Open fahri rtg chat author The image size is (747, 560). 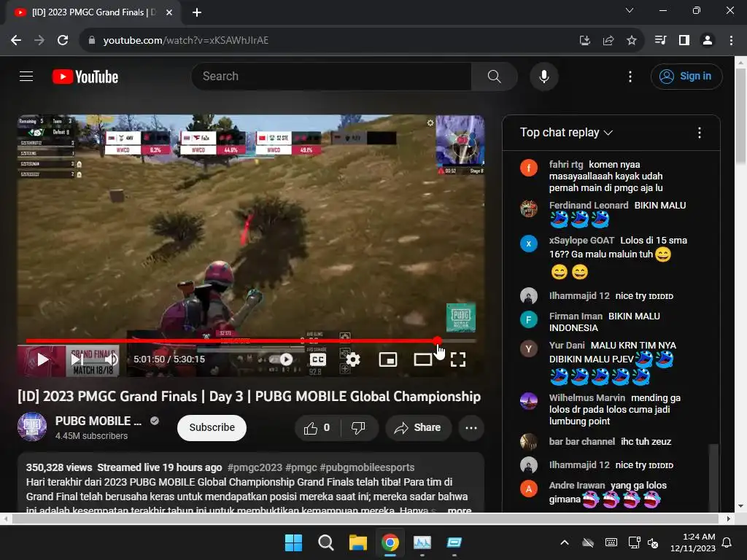tap(566, 164)
